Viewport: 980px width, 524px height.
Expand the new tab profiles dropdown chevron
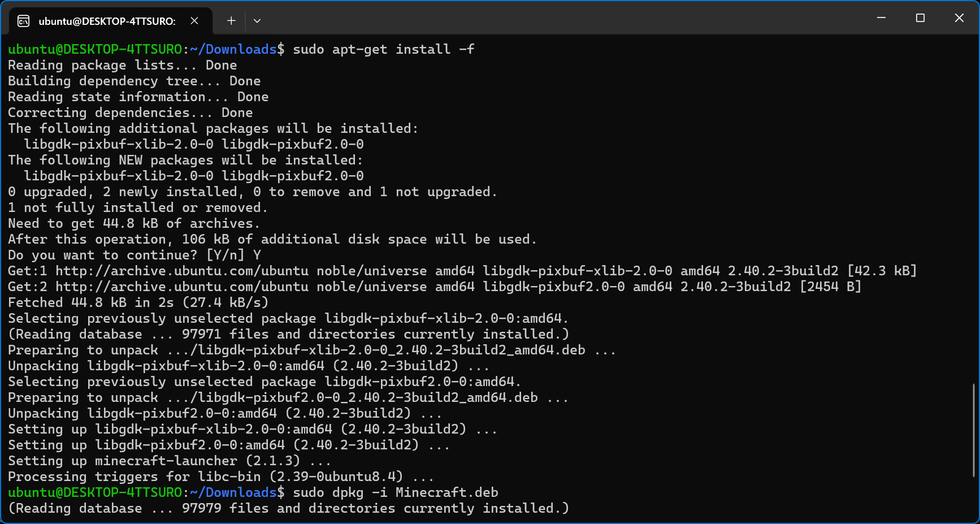point(257,21)
